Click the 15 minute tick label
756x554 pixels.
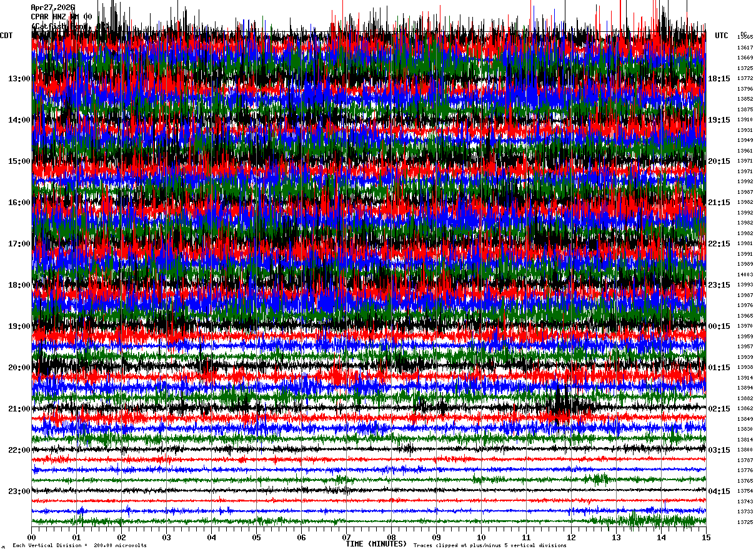click(x=706, y=537)
